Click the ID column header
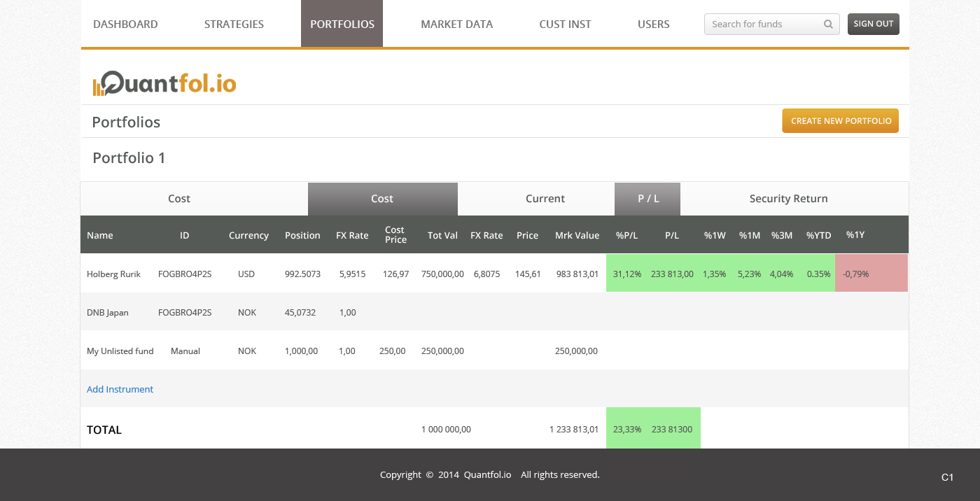980x501 pixels. (x=184, y=235)
